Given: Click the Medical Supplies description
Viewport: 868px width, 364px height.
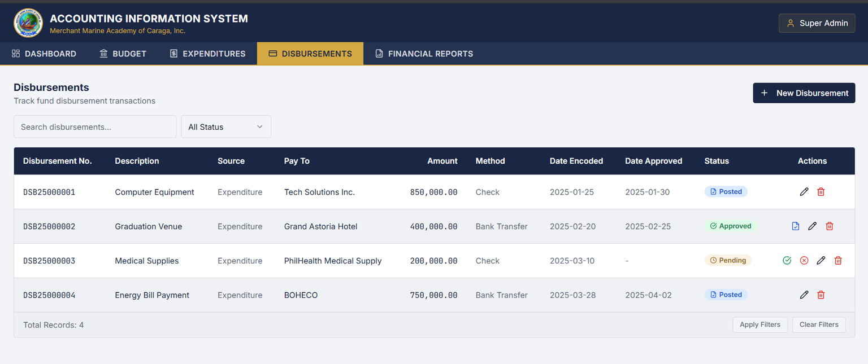Looking at the screenshot, I should coord(147,261).
